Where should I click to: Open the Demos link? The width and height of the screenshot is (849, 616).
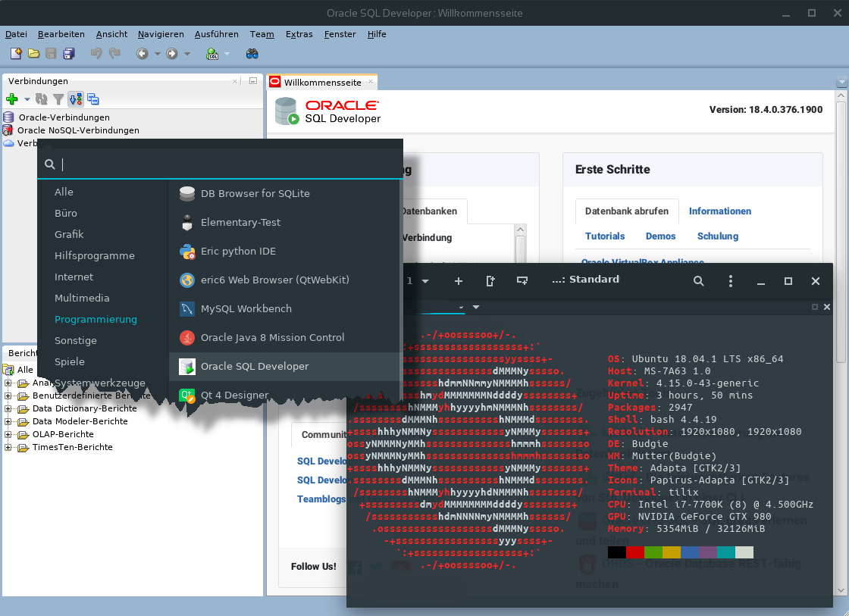[660, 236]
